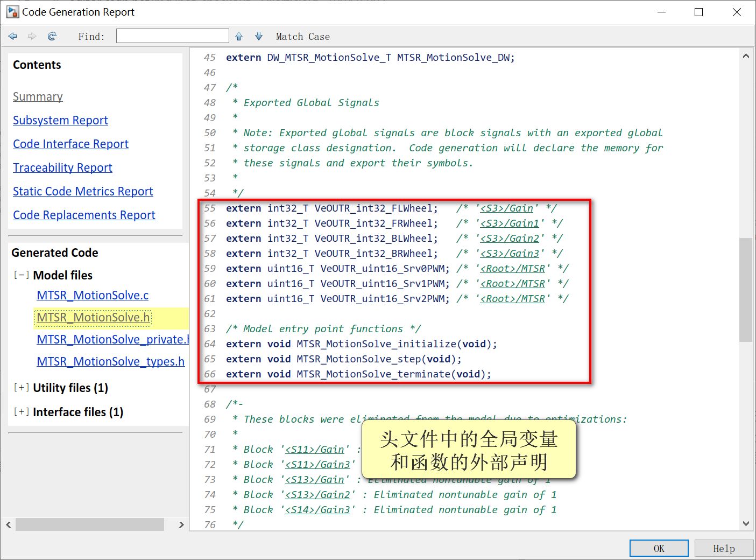The width and height of the screenshot is (756, 560).
Task: Click the contents pane horizontal scrollbar thumb
Action: point(90,524)
